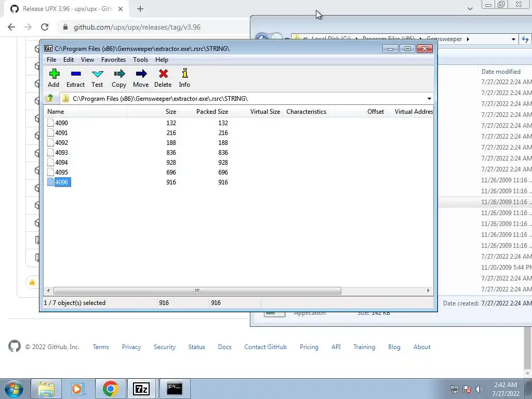Switch to Chrome from the taskbar
532x399 pixels.
pyautogui.click(x=110, y=389)
